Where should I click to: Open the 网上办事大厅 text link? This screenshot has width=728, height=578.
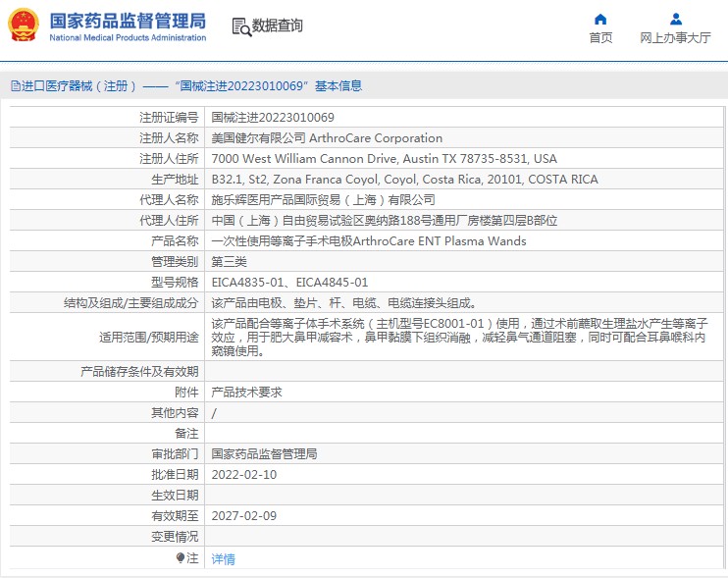675,38
